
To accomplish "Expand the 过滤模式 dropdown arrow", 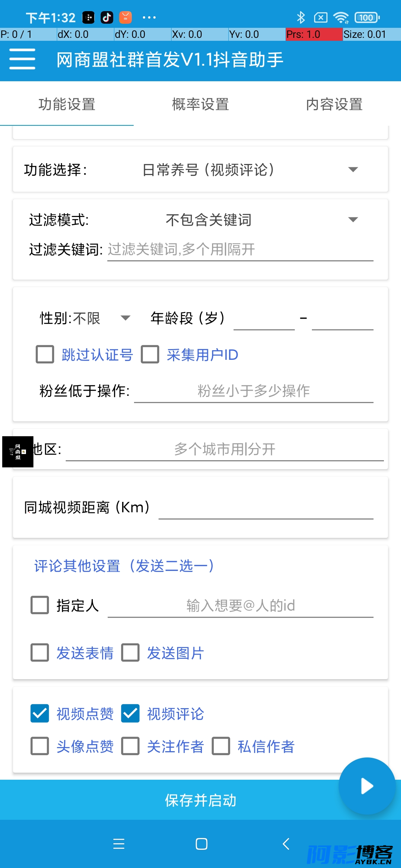I will click(353, 220).
